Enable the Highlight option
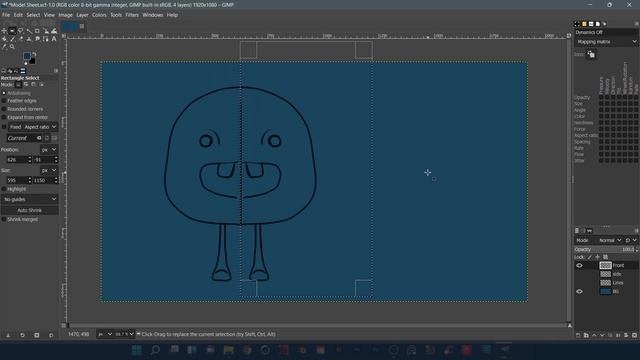The height and width of the screenshot is (360, 640). [4, 189]
